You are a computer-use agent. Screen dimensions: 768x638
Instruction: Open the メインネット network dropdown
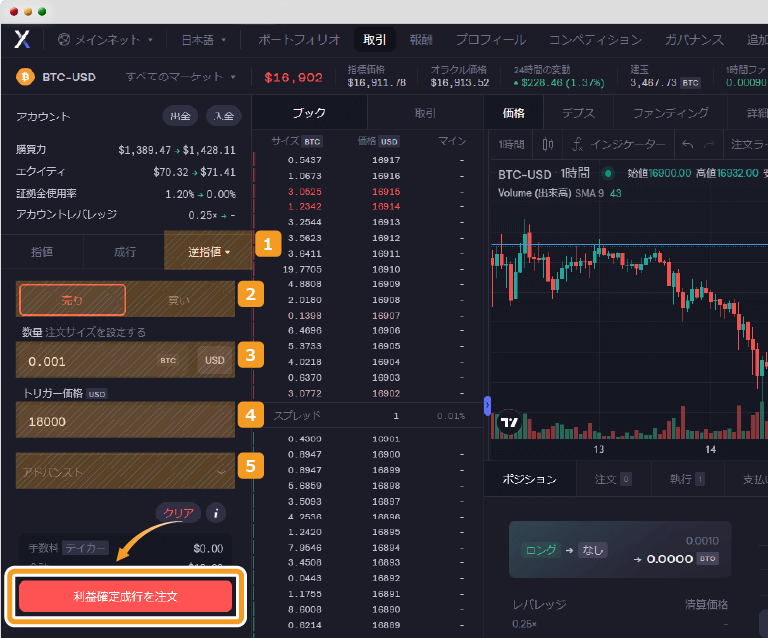(x=105, y=40)
